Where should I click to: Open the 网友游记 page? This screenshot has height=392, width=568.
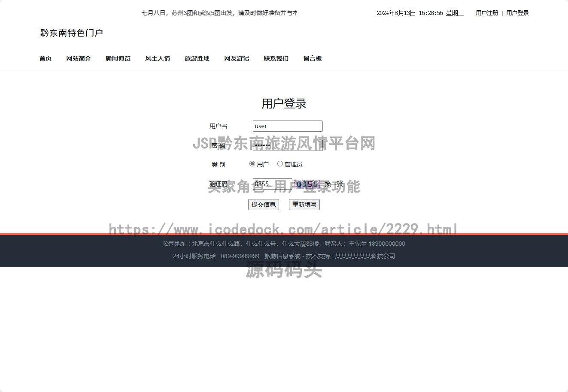tap(237, 58)
